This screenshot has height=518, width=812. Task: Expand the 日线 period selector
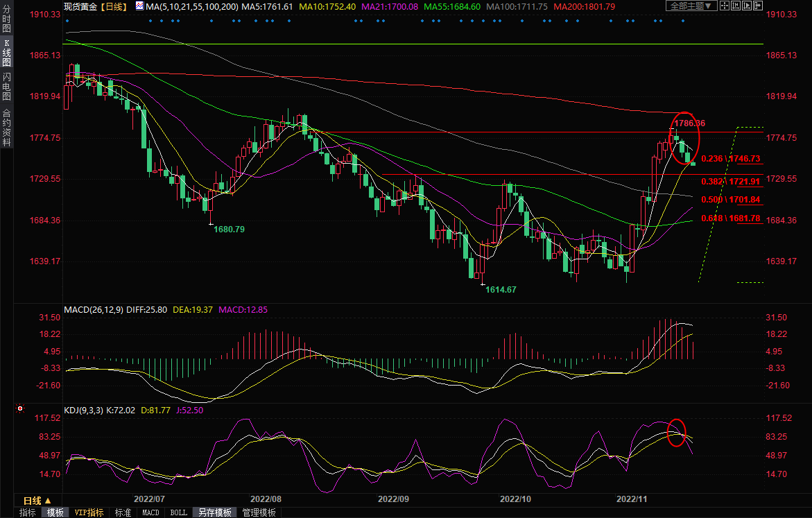[x=37, y=500]
